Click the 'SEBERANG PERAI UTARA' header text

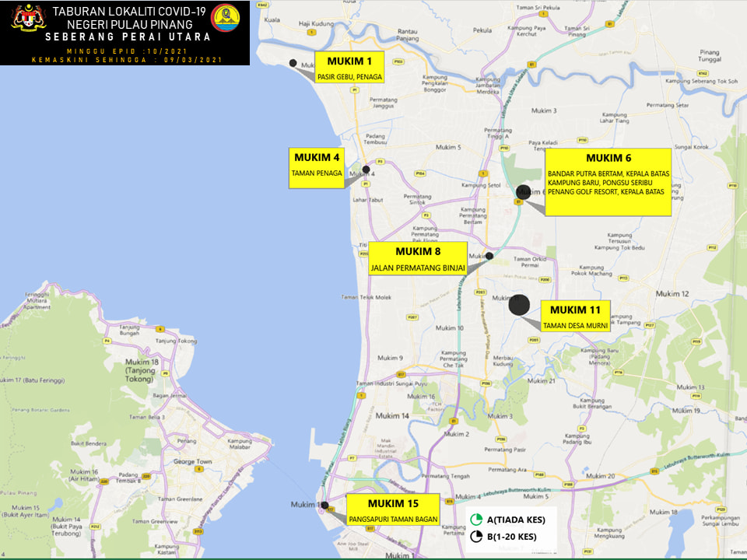tap(128, 37)
